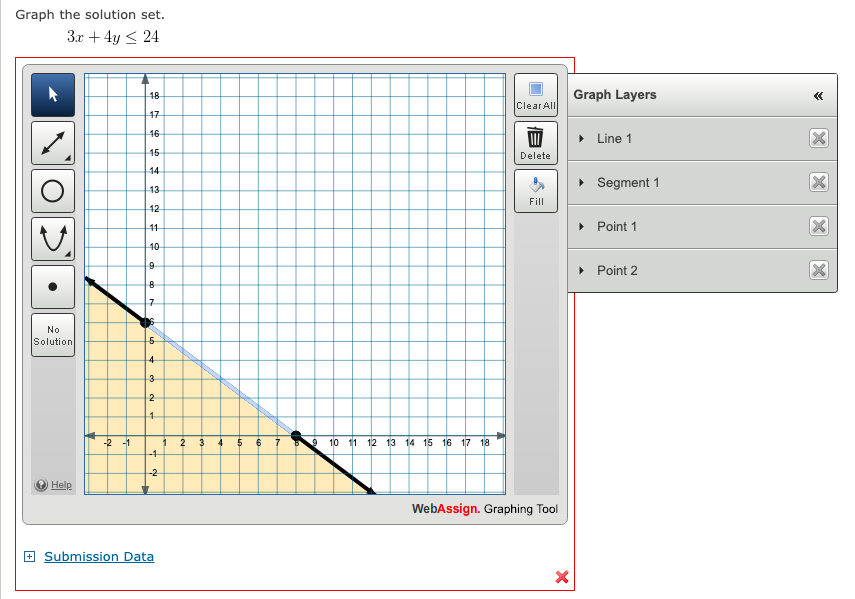Expand the Segment 1 layer details

coord(581,182)
